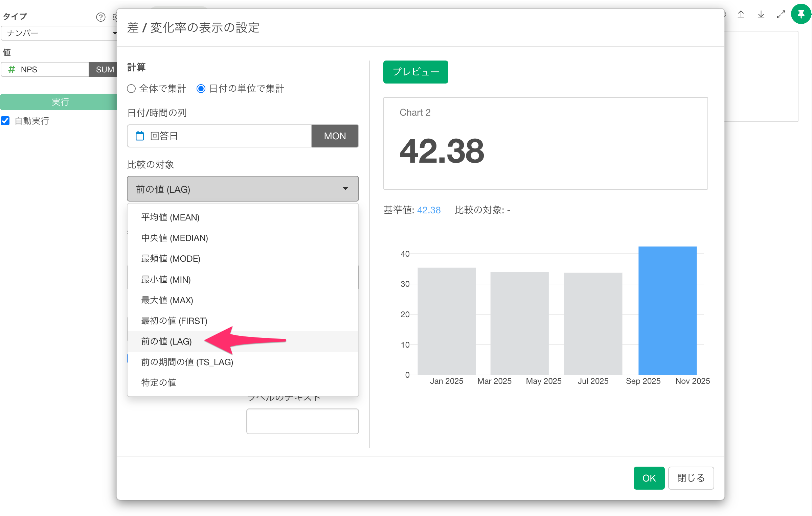Select the 日付の単位で集計 radio button
This screenshot has width=812, height=516.
[x=201, y=89]
